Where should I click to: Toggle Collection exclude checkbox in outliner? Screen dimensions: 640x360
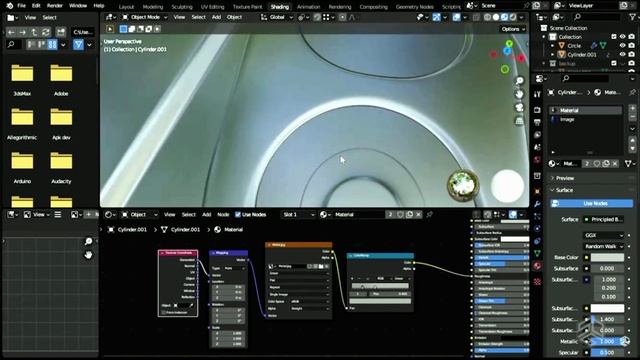point(613,37)
